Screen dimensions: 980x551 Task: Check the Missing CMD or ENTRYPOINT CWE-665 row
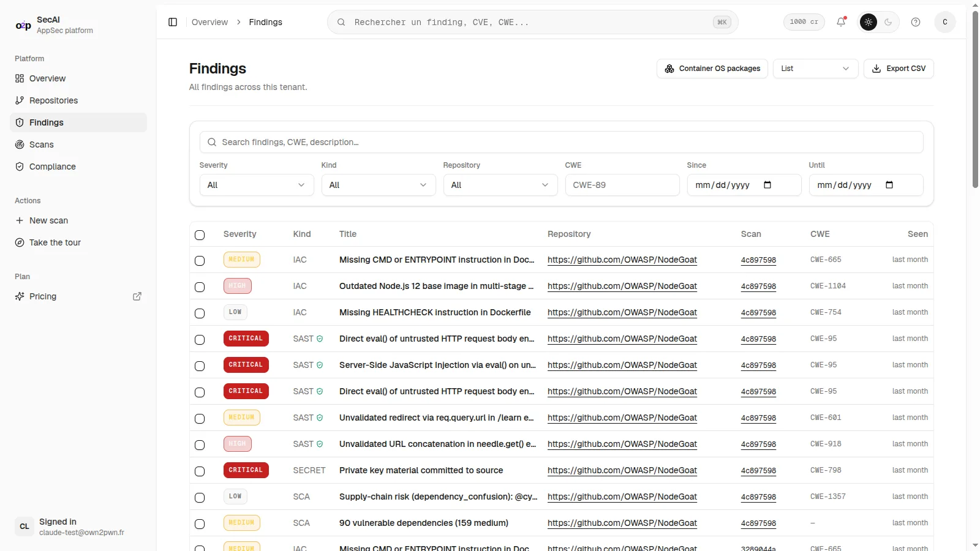200,261
